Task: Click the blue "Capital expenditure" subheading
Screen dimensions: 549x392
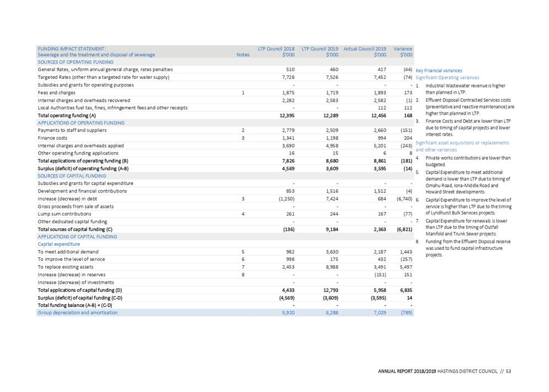Action: 59,244
